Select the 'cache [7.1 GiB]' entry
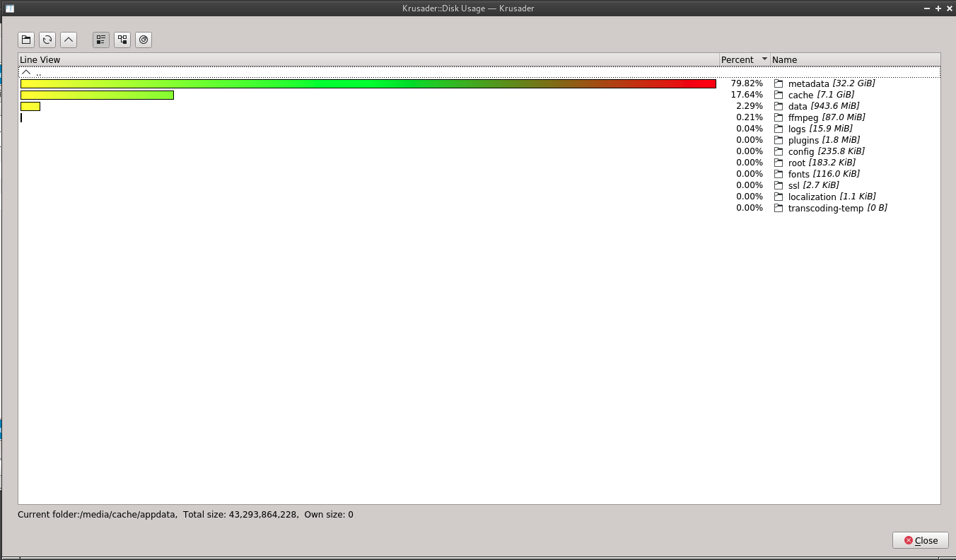This screenshot has width=956, height=560. tap(821, 95)
